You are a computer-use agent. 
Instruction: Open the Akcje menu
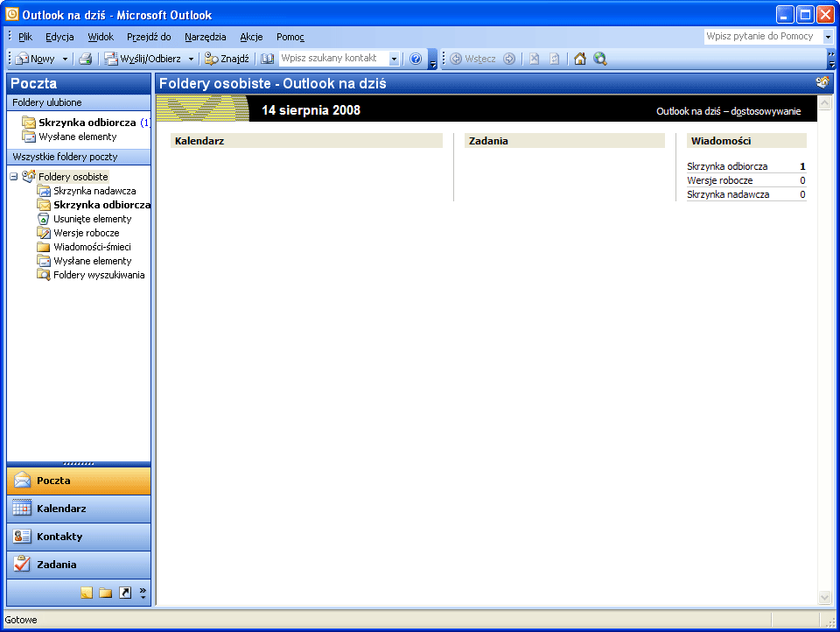coord(251,37)
